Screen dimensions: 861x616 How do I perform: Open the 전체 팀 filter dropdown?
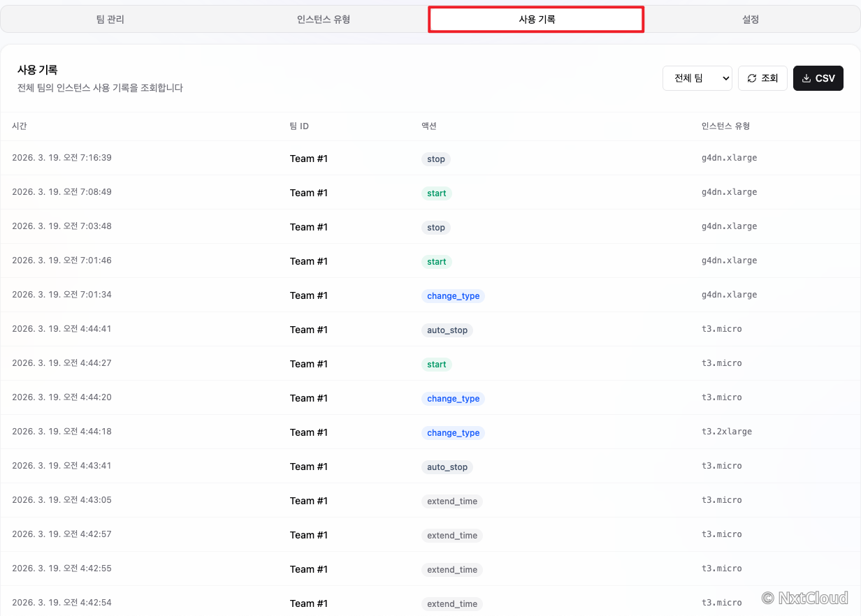pyautogui.click(x=697, y=78)
